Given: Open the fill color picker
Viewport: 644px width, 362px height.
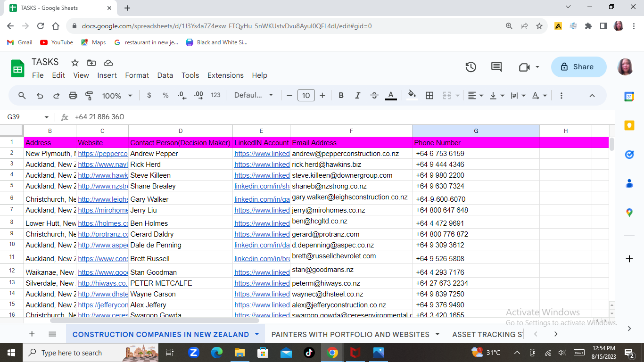Looking at the screenshot, I should pyautogui.click(x=412, y=95).
